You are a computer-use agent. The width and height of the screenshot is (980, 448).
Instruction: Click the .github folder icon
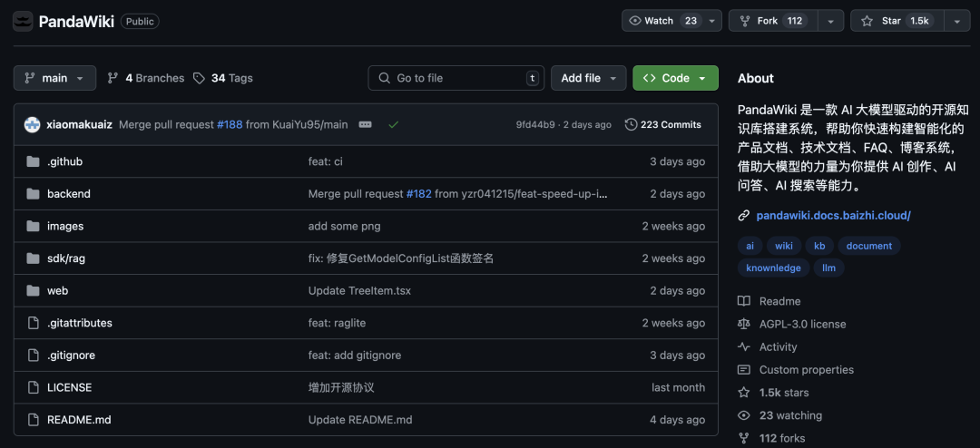(34, 161)
